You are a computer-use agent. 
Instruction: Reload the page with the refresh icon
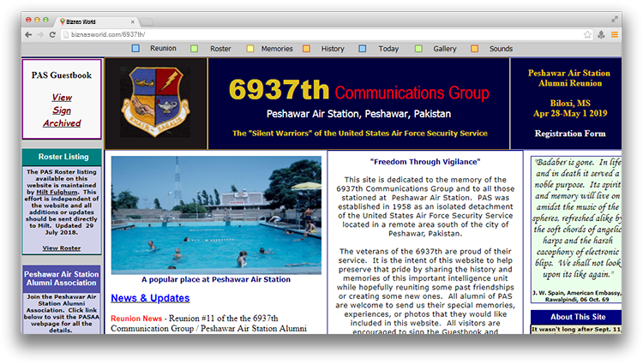click(53, 34)
